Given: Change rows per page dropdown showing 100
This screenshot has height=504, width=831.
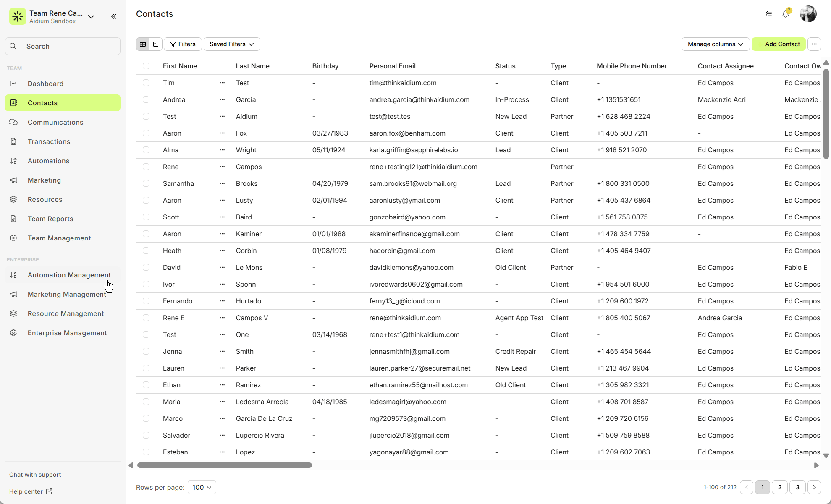Looking at the screenshot, I should coord(202,487).
